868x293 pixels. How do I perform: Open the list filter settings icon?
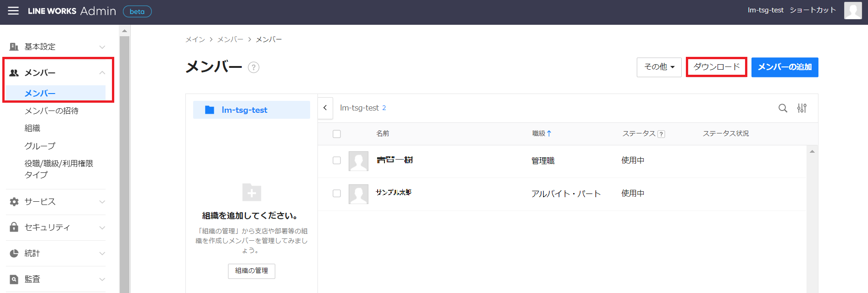[x=801, y=108]
